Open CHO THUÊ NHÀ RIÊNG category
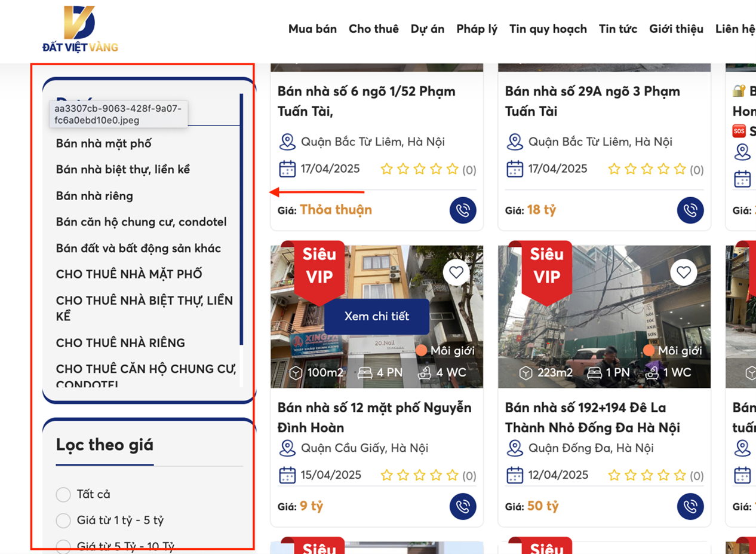The height and width of the screenshot is (554, 756). pyautogui.click(x=121, y=343)
